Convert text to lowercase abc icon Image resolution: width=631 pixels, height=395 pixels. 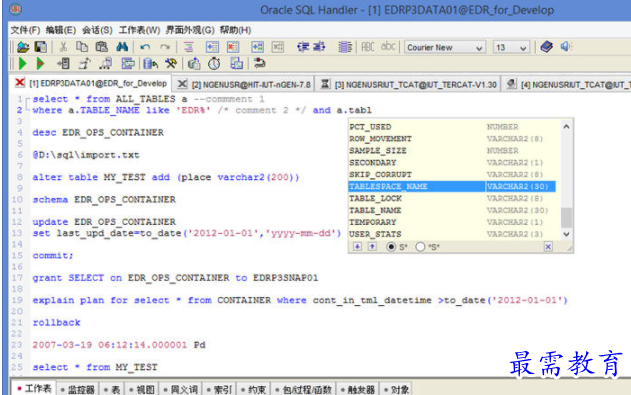click(x=388, y=47)
